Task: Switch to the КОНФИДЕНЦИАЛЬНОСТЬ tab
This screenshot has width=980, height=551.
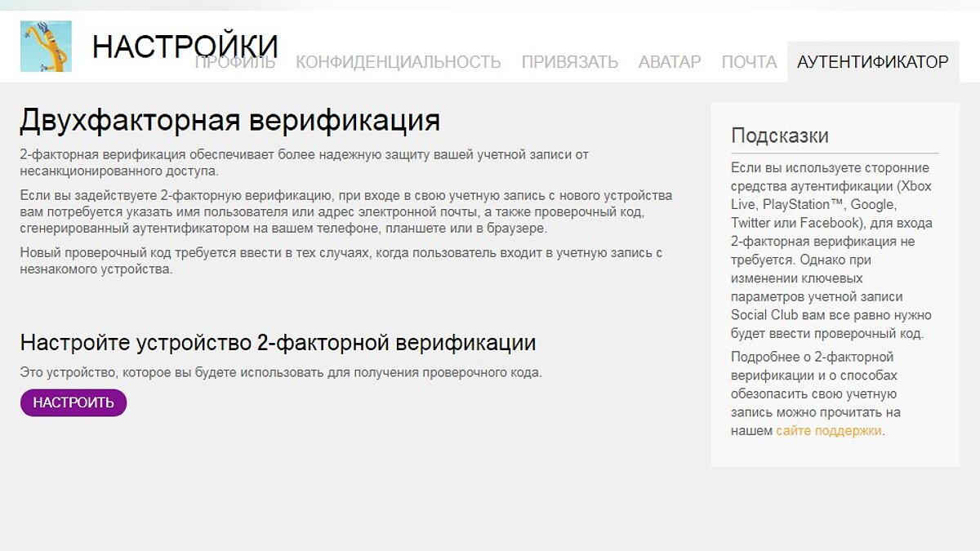Action: (398, 62)
